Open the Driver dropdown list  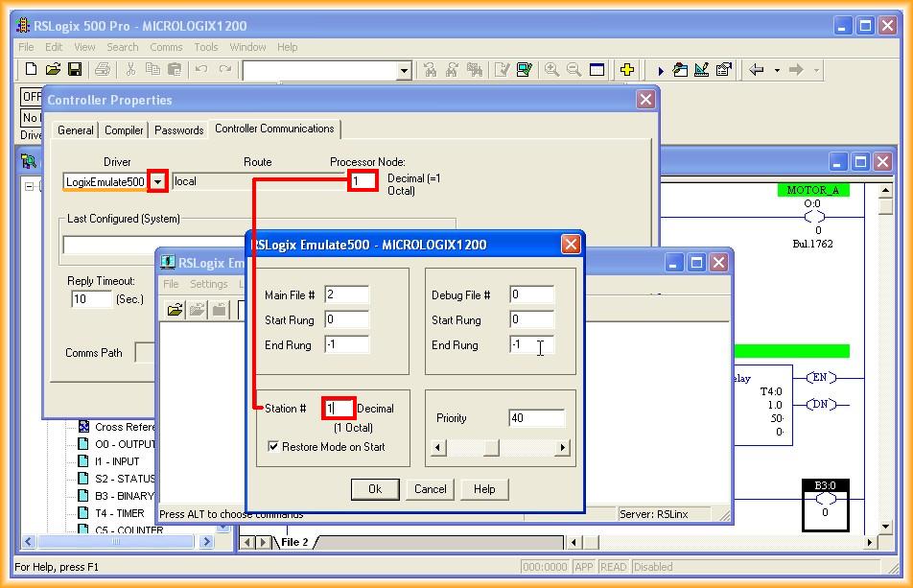pyautogui.click(x=158, y=181)
